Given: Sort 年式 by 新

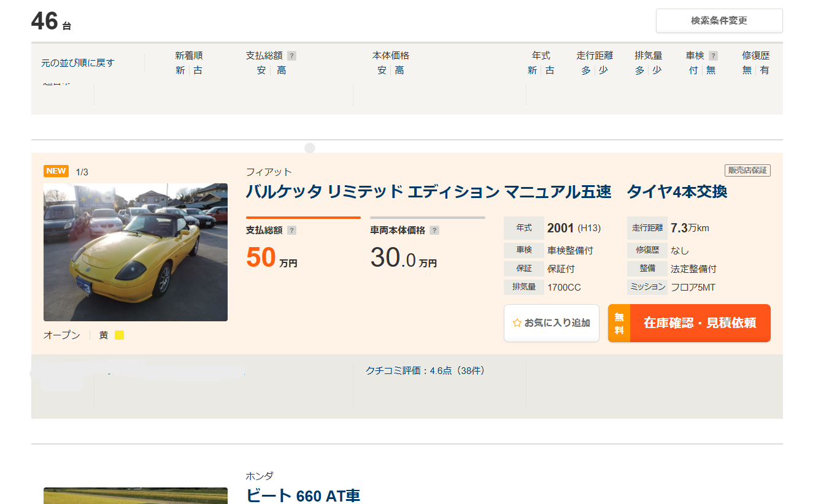Looking at the screenshot, I should 532,70.
